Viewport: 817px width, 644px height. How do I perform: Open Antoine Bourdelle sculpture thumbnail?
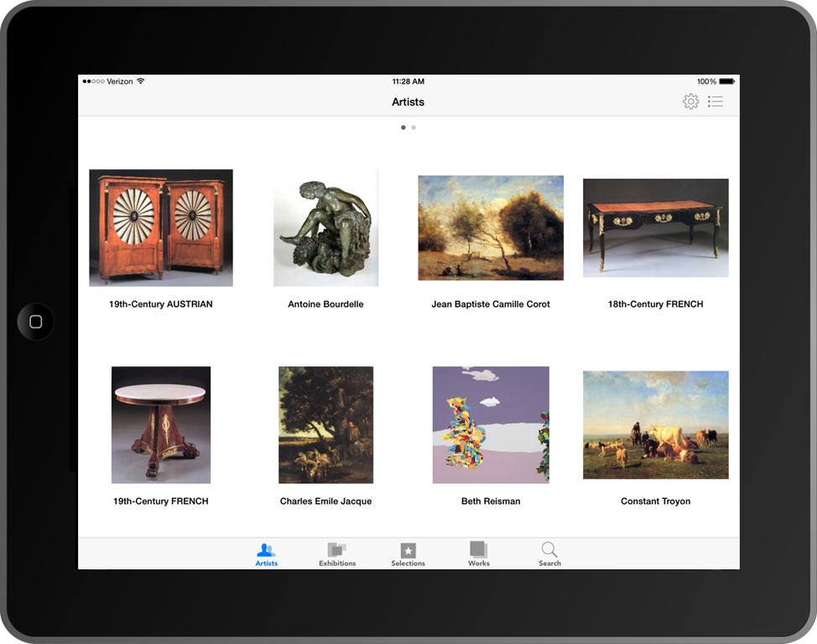[326, 228]
